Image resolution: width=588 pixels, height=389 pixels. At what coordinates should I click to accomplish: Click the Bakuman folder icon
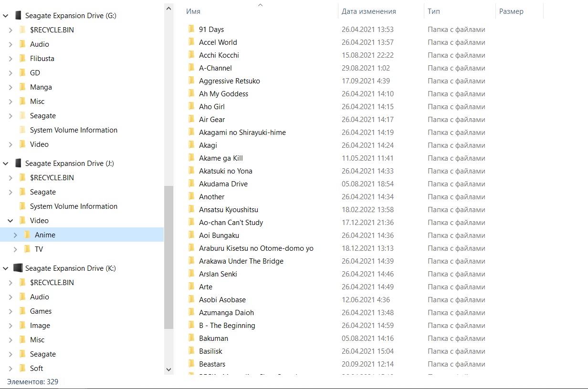tap(191, 338)
